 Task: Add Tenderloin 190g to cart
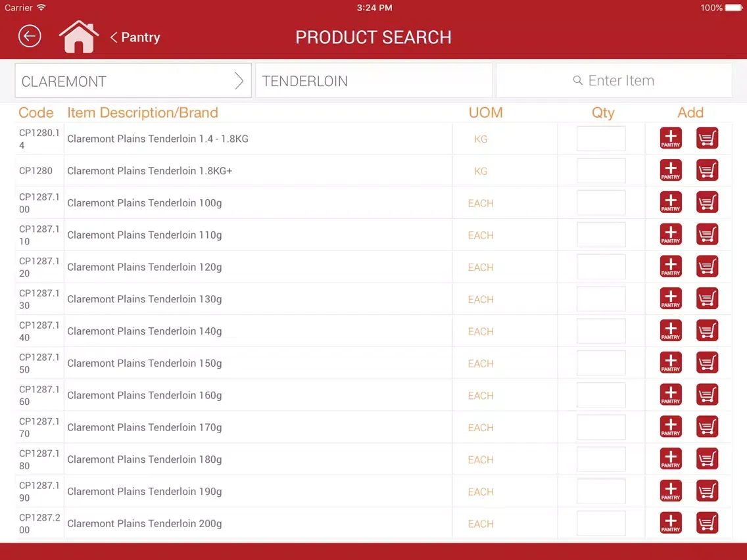coord(707,491)
